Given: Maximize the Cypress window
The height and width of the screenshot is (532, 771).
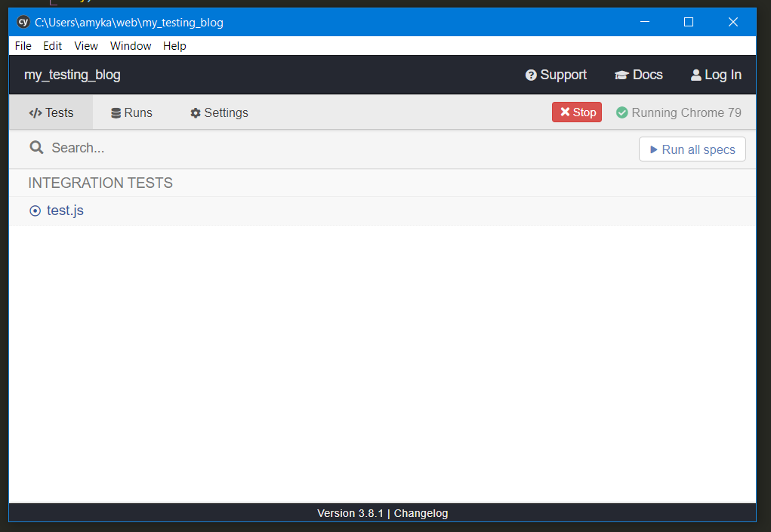Looking at the screenshot, I should pos(689,22).
